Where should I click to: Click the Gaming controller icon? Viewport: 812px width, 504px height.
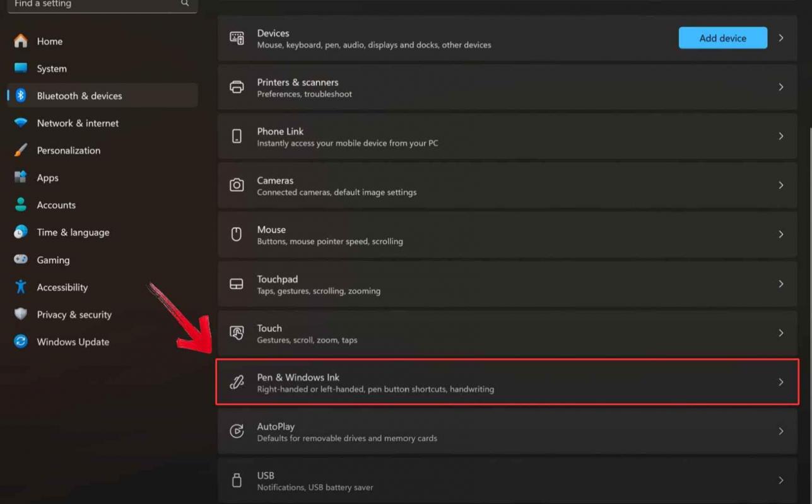click(x=21, y=259)
